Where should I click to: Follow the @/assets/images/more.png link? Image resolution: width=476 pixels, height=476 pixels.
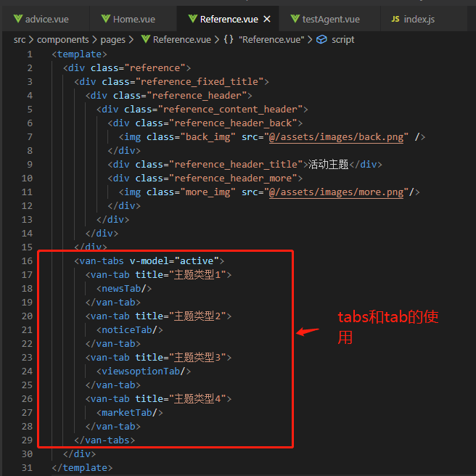pos(336,192)
